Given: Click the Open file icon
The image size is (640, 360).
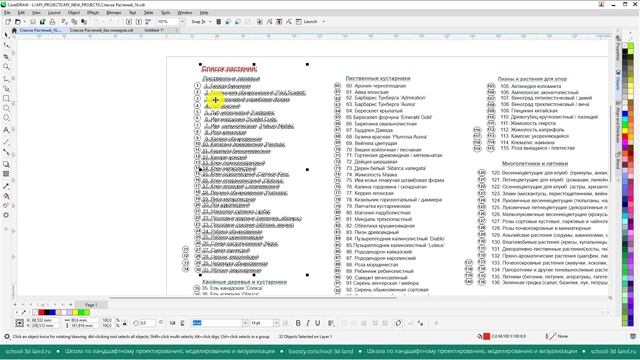Looking at the screenshot, I should tap(17, 22).
